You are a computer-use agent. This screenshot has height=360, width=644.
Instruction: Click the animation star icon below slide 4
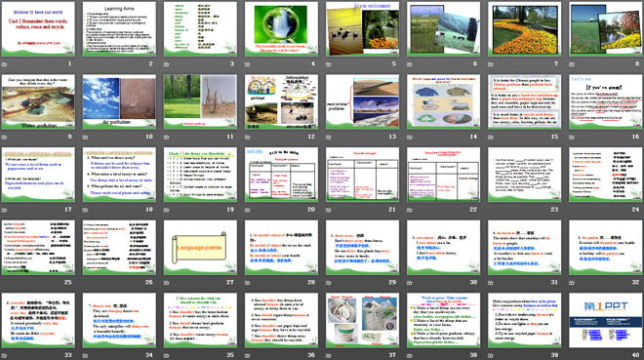click(x=248, y=64)
